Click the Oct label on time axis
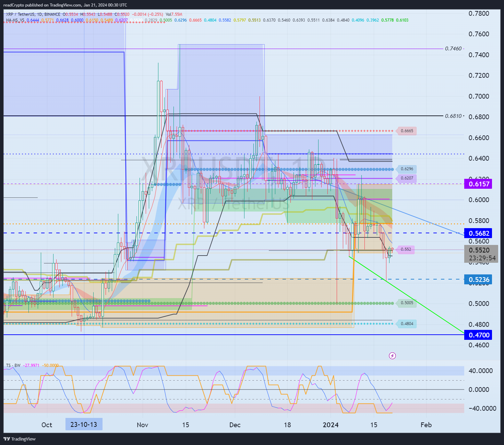 47,425
